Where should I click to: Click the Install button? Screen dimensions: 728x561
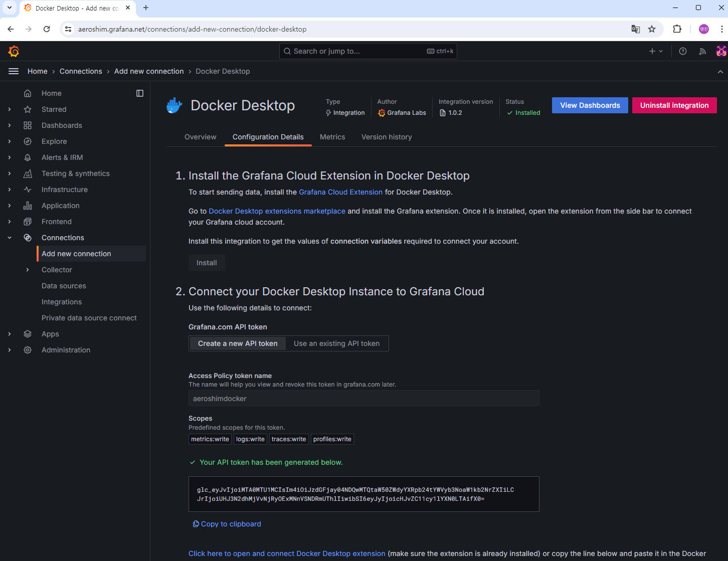pos(207,263)
